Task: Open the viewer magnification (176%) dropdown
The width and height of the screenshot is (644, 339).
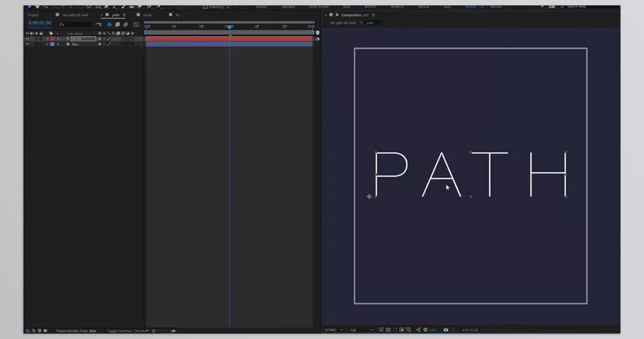Action: click(333, 330)
